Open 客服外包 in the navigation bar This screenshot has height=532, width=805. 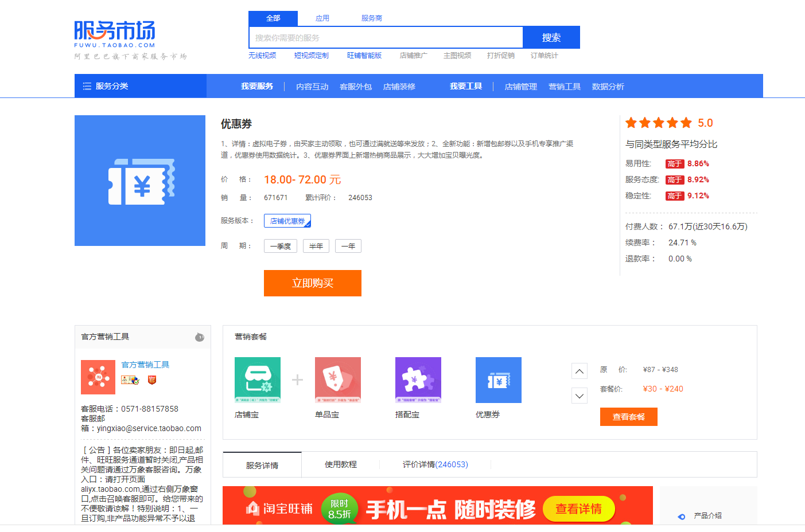coord(356,87)
